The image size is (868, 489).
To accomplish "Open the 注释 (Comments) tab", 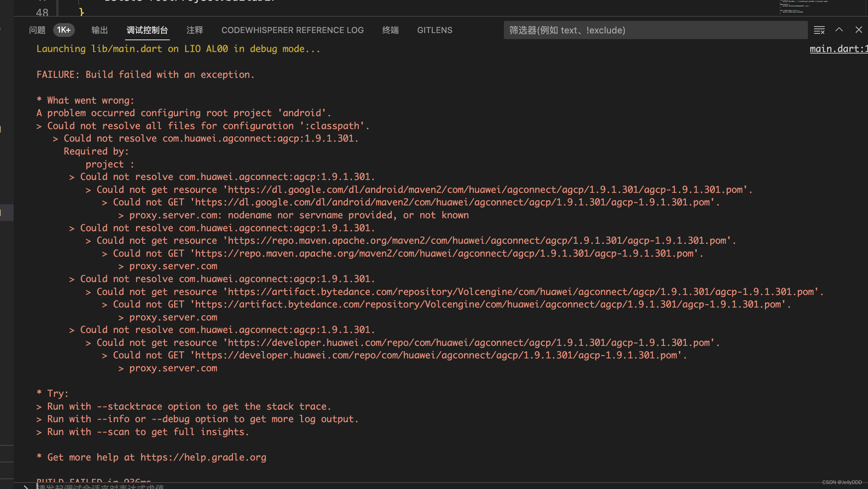I will coord(195,30).
